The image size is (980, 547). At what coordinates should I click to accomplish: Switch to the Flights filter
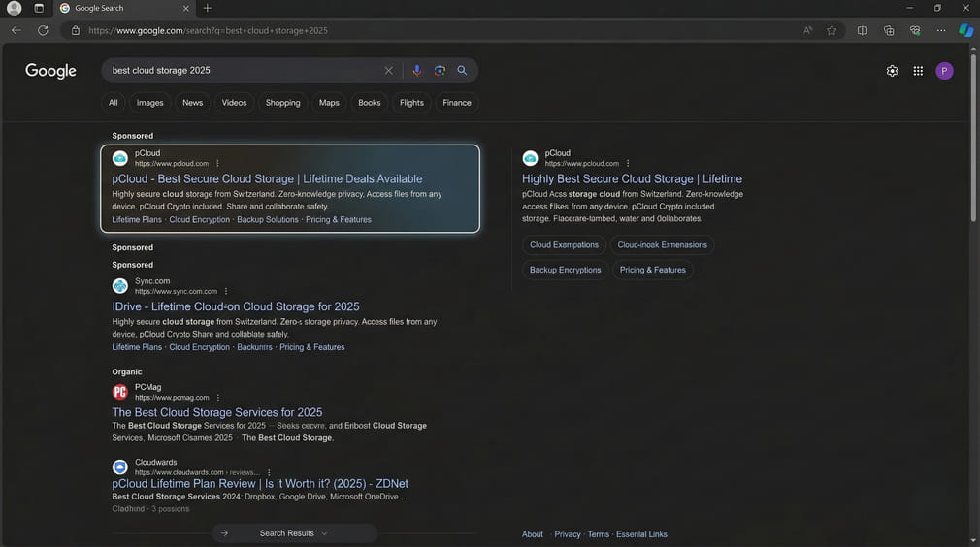[411, 103]
